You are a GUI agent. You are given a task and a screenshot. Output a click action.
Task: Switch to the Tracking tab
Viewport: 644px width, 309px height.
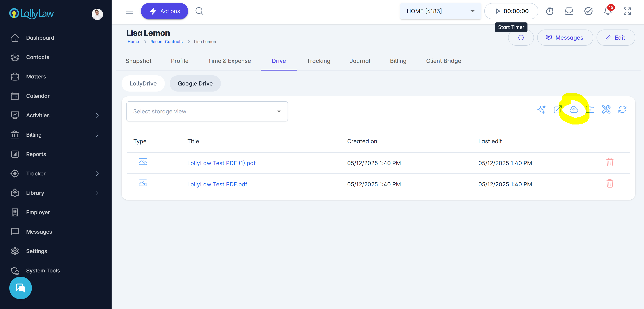(318, 61)
